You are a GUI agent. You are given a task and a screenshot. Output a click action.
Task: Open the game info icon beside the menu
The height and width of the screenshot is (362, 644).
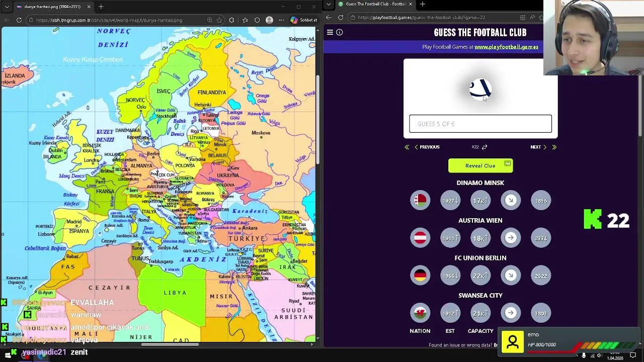(340, 32)
